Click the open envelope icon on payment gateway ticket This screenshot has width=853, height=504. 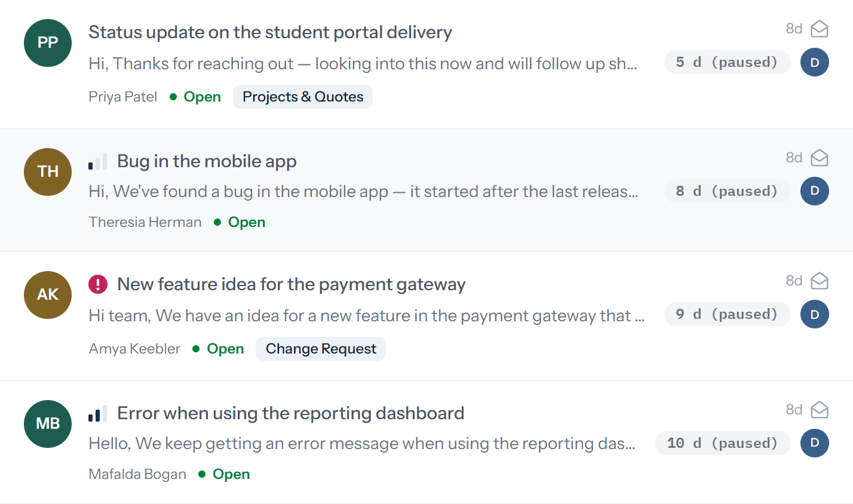coord(820,281)
